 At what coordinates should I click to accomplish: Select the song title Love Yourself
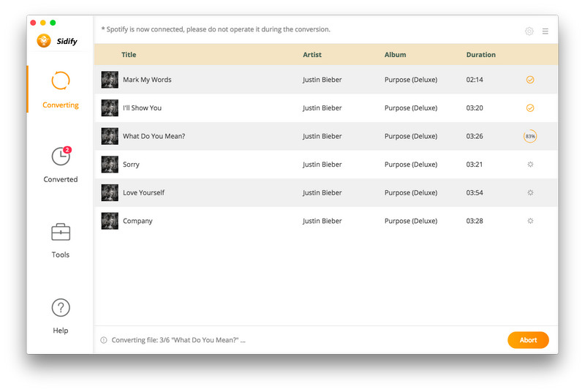click(143, 193)
